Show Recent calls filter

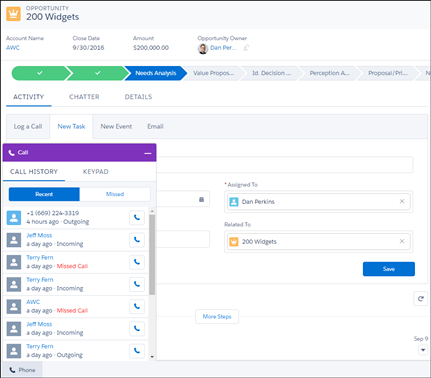point(44,194)
